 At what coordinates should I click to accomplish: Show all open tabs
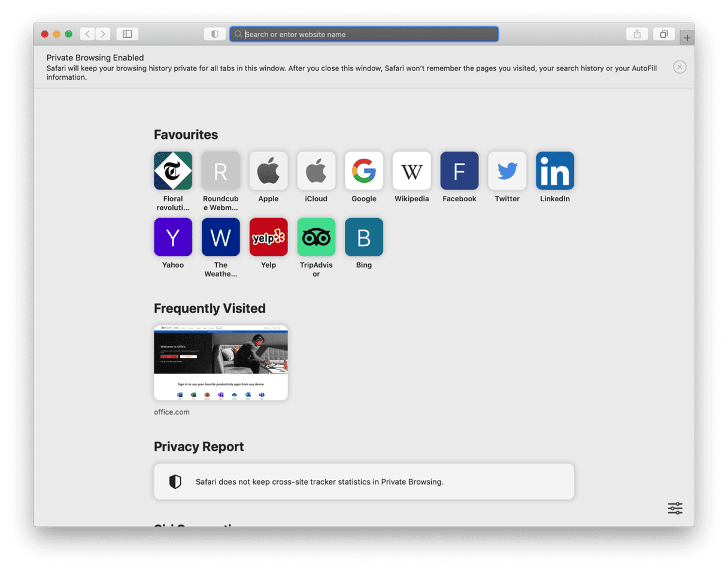coord(663,34)
